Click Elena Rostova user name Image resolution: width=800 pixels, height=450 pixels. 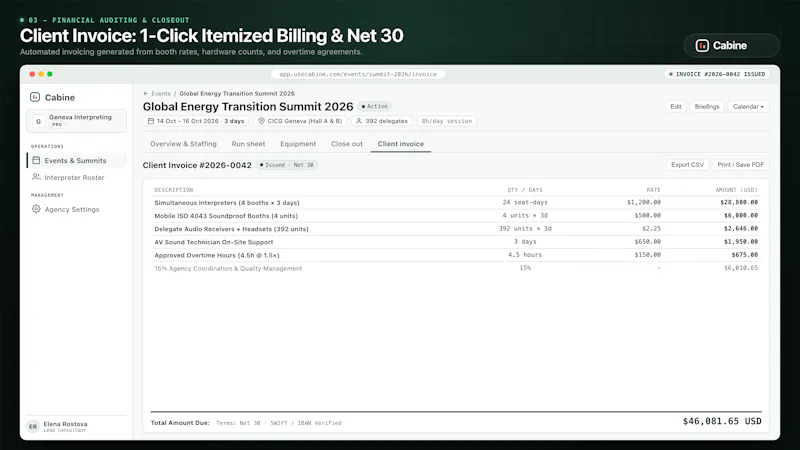click(65, 424)
